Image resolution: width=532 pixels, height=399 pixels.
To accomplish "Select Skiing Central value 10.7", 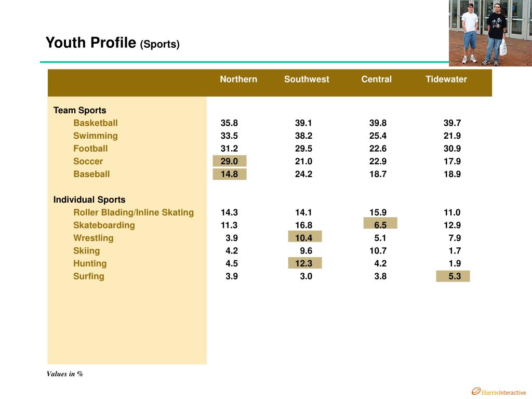I will [378, 251].
